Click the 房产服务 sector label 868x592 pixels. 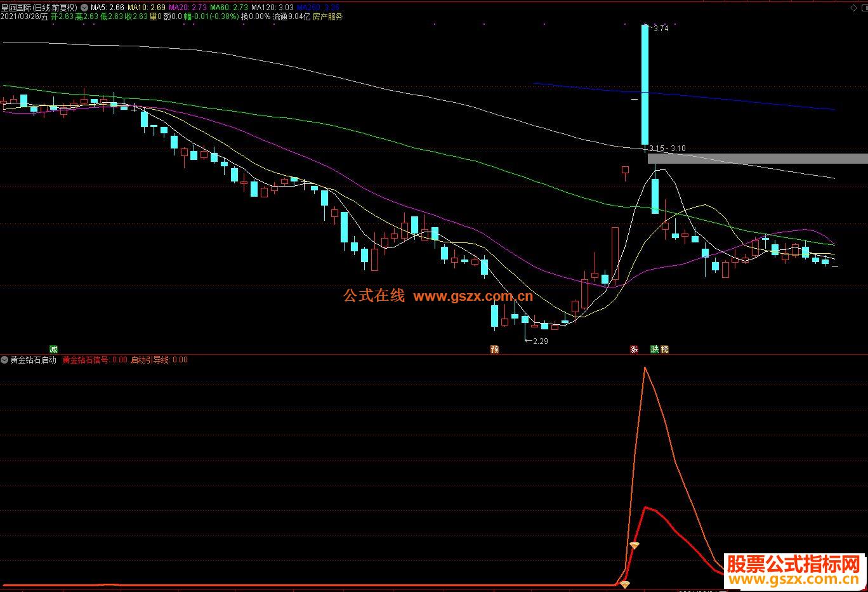[x=327, y=17]
